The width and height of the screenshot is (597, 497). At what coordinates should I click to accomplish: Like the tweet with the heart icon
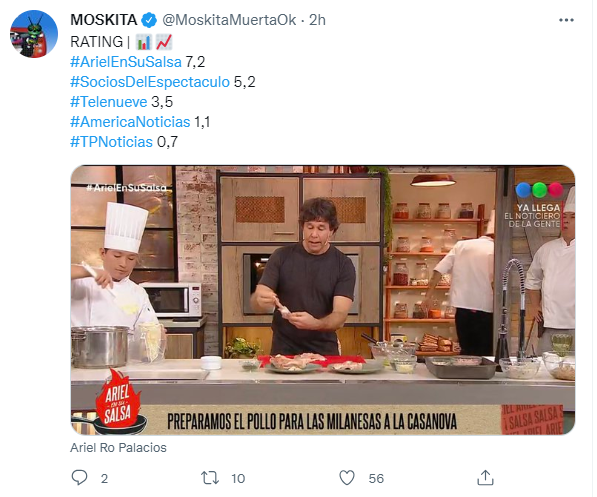(x=346, y=478)
